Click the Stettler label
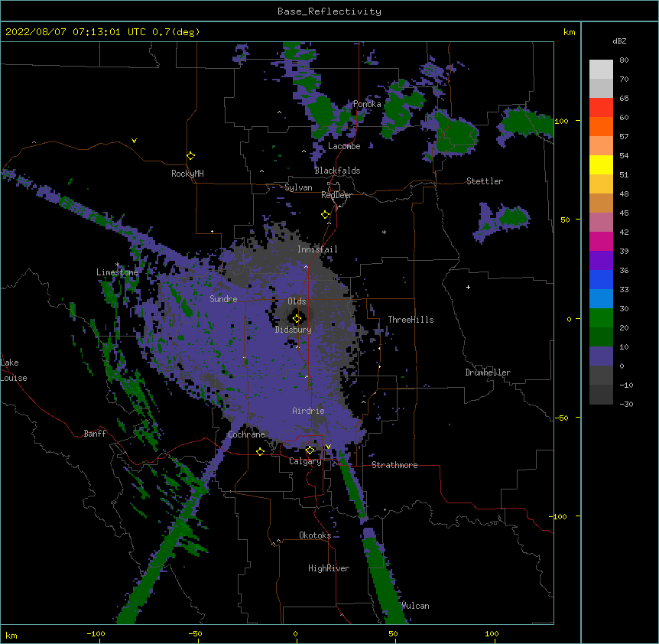The image size is (659, 644). click(485, 181)
